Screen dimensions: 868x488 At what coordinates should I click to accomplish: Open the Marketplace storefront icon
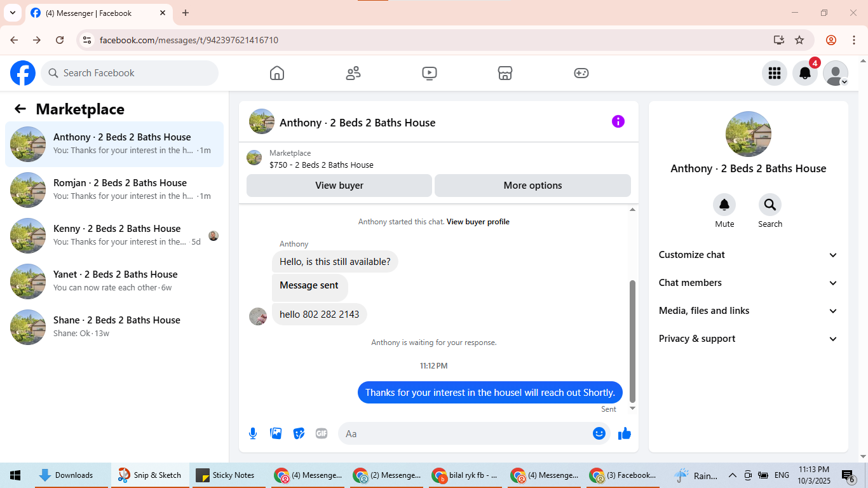tap(505, 73)
